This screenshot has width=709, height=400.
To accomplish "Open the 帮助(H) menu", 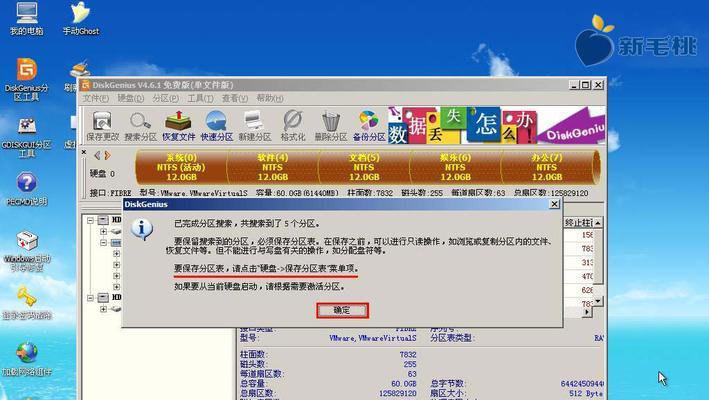I will [x=270, y=98].
